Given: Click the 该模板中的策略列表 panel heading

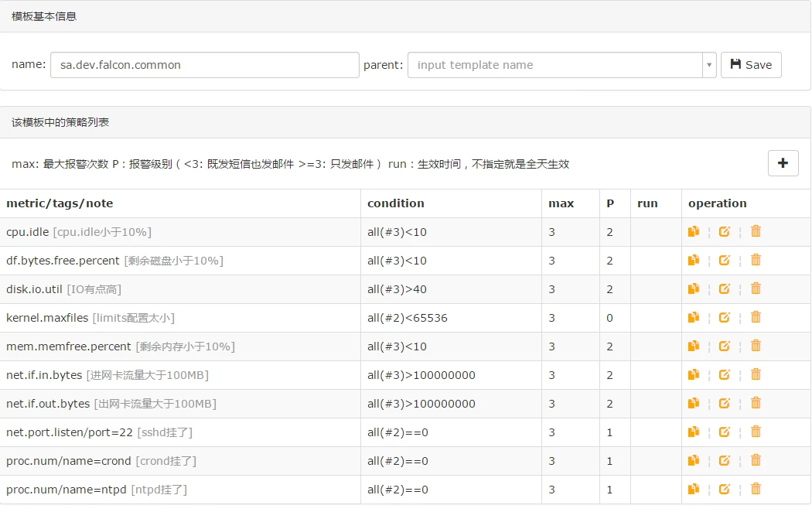Looking at the screenshot, I should pos(60,122).
